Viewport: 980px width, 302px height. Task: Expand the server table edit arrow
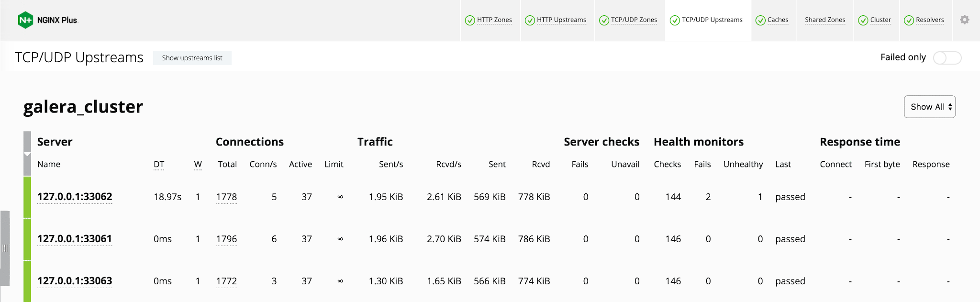[27, 154]
